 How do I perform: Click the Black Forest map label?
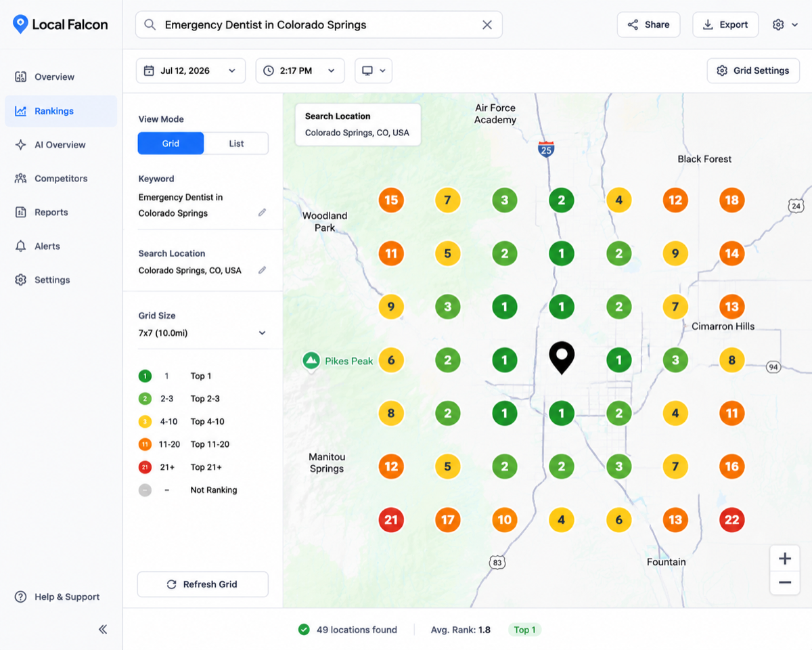[704, 159]
